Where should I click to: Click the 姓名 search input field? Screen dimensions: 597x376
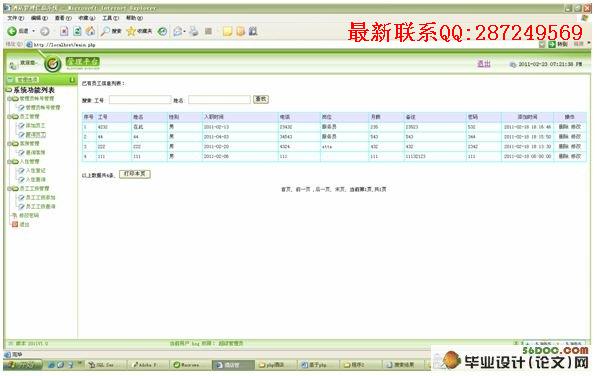click(x=219, y=100)
